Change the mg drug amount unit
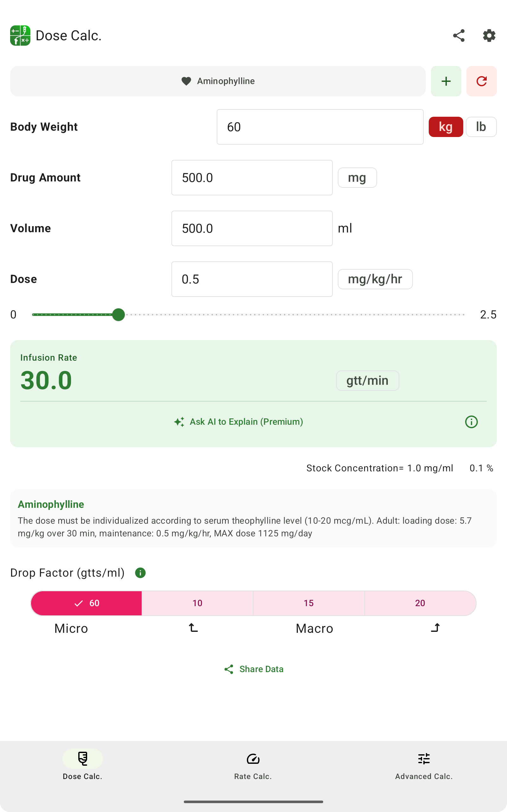Image resolution: width=507 pixels, height=812 pixels. [x=357, y=178]
